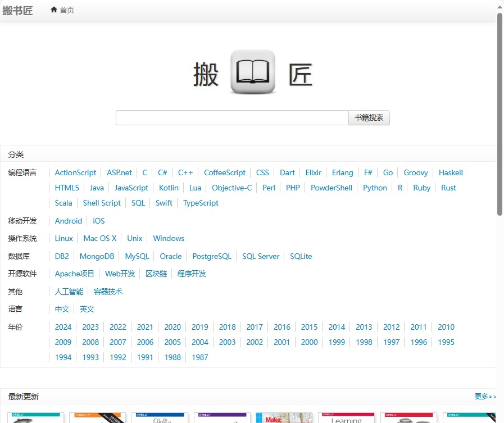This screenshot has height=423, width=504.
Task: Click the 更多>> link for latest updates
Action: (484, 396)
